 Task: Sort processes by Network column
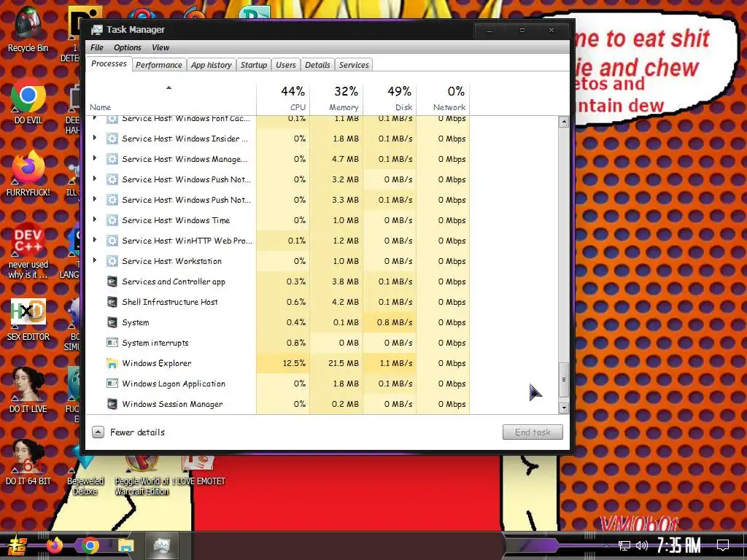[443, 99]
